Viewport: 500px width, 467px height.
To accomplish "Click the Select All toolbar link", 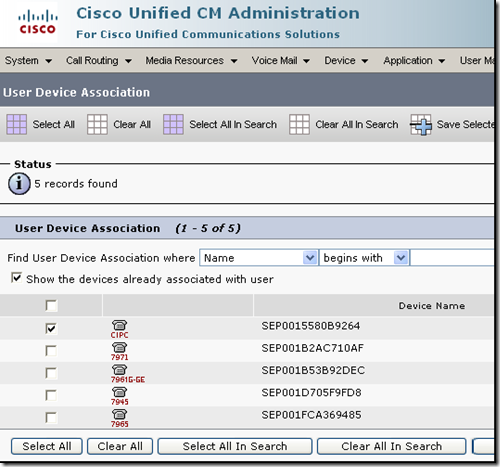I will pos(54,124).
